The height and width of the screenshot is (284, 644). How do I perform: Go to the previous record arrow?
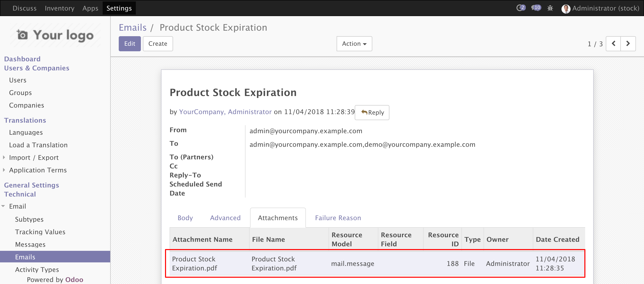(x=613, y=44)
